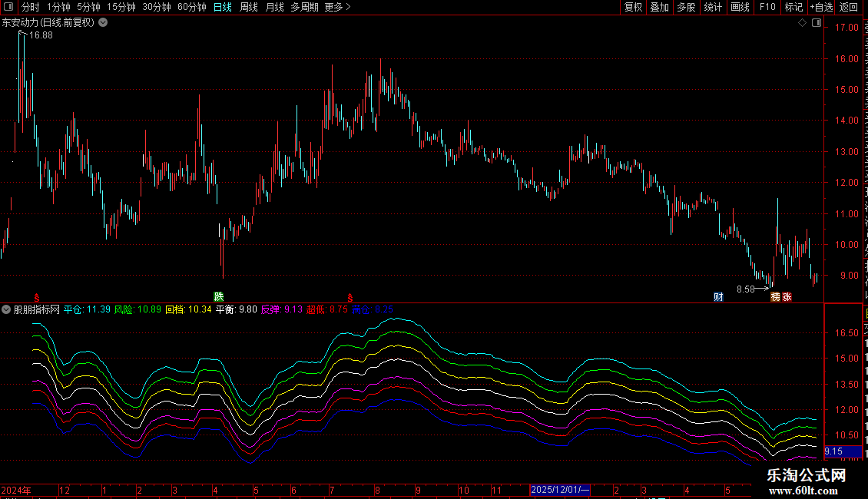Click the 17.00 price axis label

tap(846, 28)
